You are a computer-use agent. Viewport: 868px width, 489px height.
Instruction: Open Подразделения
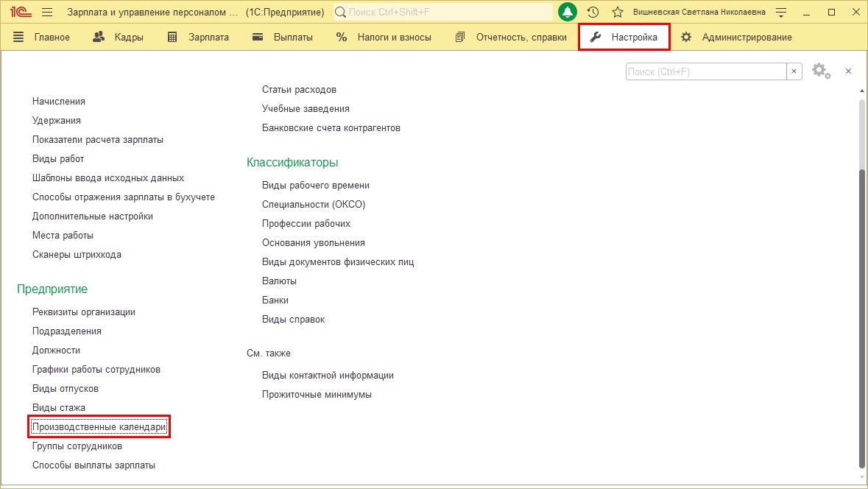(x=67, y=331)
